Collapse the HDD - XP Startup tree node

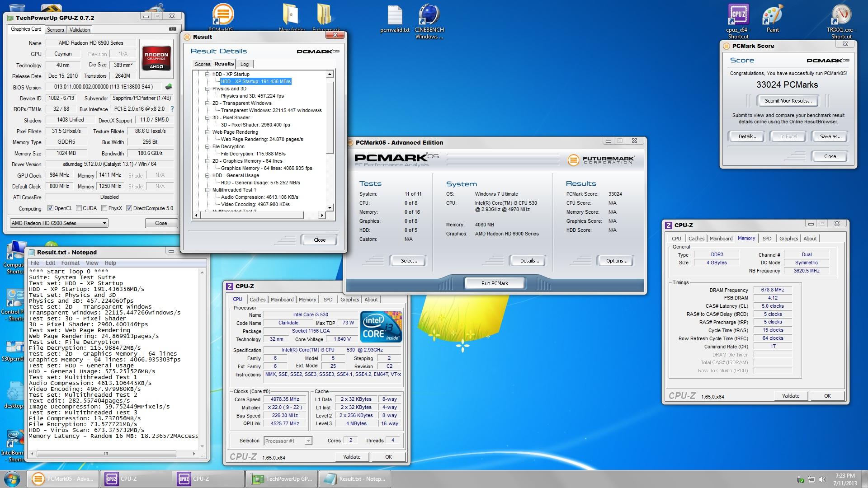(208, 74)
